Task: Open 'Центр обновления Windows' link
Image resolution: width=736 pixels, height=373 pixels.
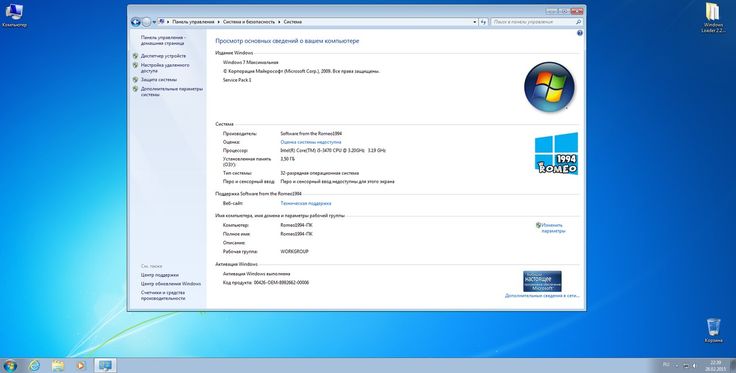Action: point(171,284)
